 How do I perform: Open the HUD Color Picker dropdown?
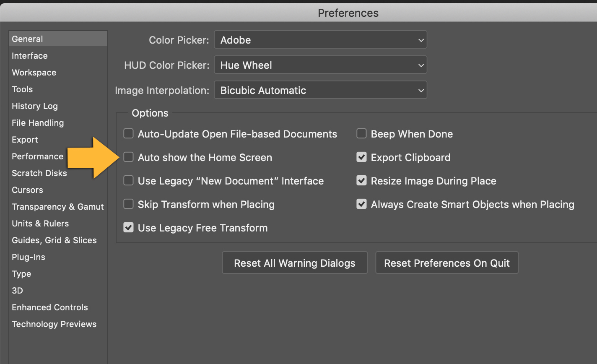[320, 65]
